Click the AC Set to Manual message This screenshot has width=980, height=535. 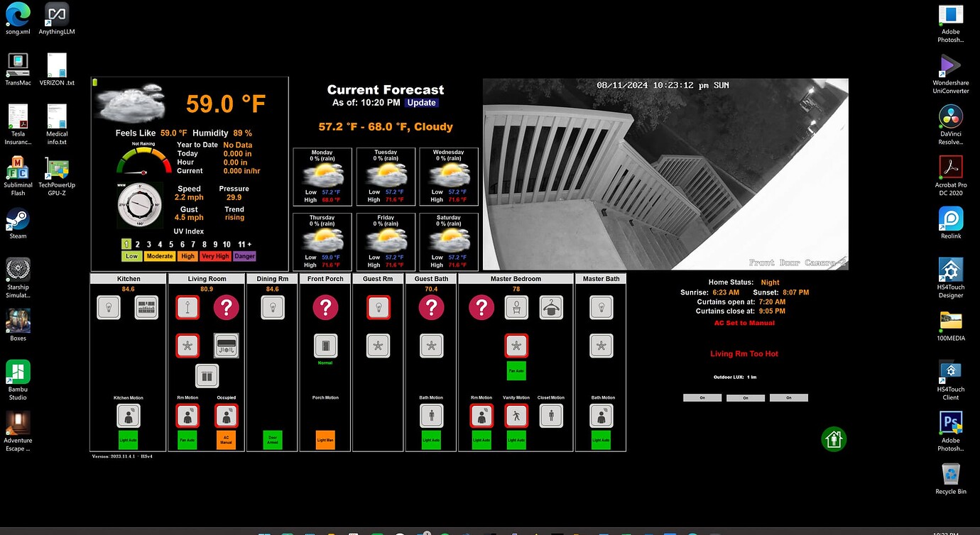(744, 323)
